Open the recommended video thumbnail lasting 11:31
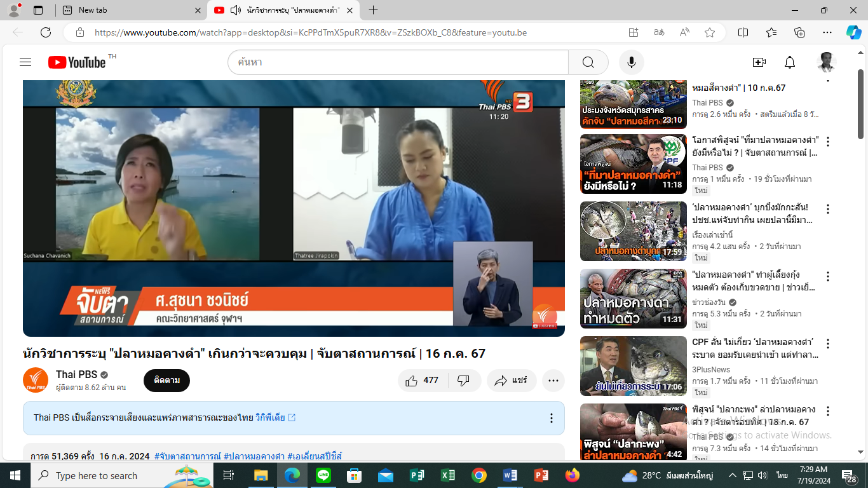868x488 pixels. point(634,299)
